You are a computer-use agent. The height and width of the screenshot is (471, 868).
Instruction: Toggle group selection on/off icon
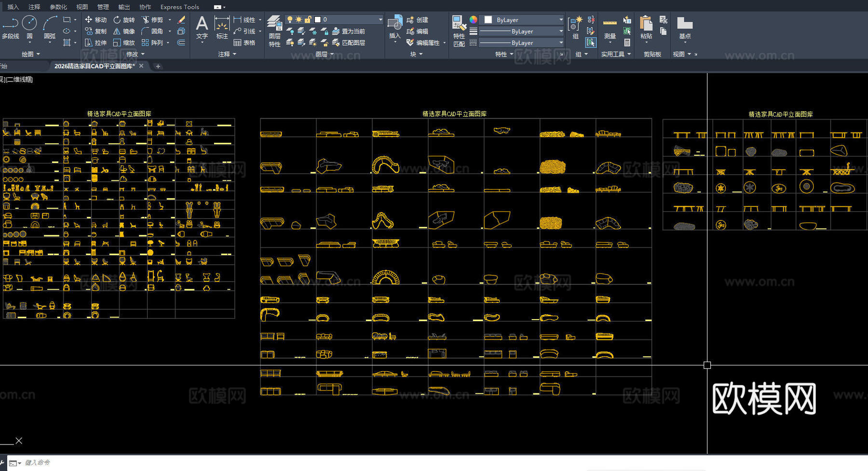pyautogui.click(x=591, y=42)
